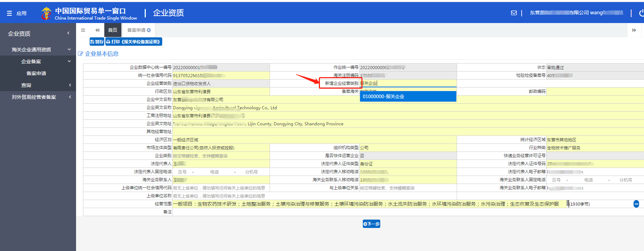Viewport: 644px width, 251px height.
Task: Collapse the 企业备案 submenu
Action: 38,61
